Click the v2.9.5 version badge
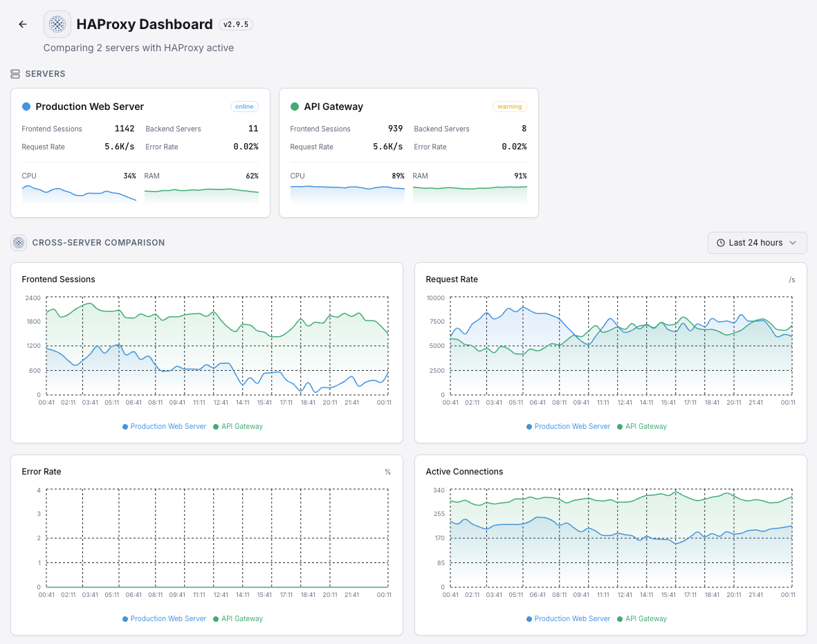Image resolution: width=817 pixels, height=644 pixels. click(x=235, y=24)
